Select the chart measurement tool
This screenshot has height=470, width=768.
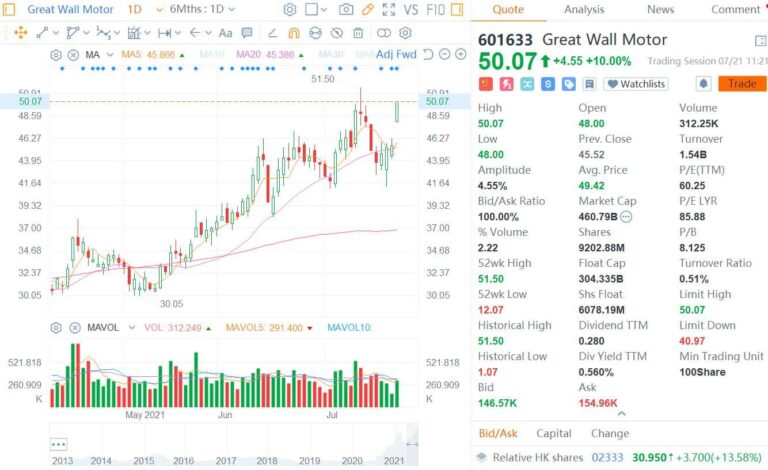134,33
